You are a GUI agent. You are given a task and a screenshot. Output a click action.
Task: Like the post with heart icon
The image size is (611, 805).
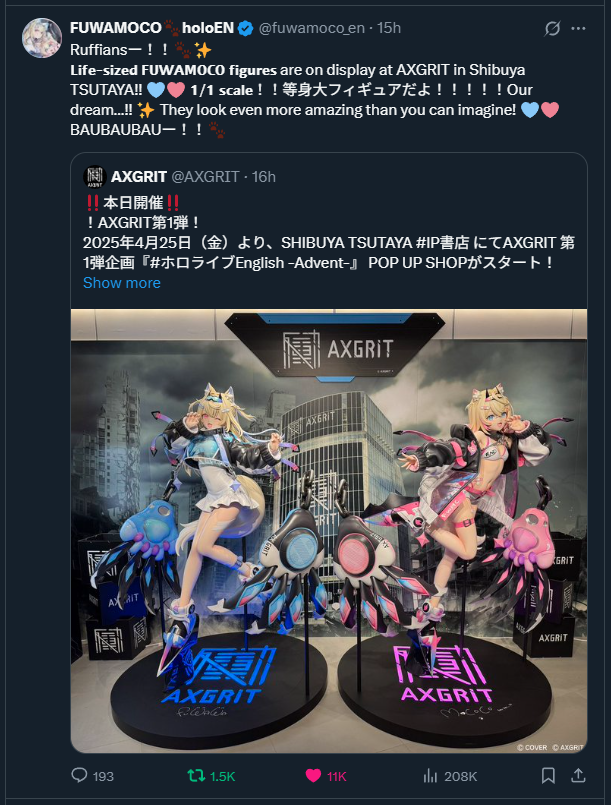[313, 775]
